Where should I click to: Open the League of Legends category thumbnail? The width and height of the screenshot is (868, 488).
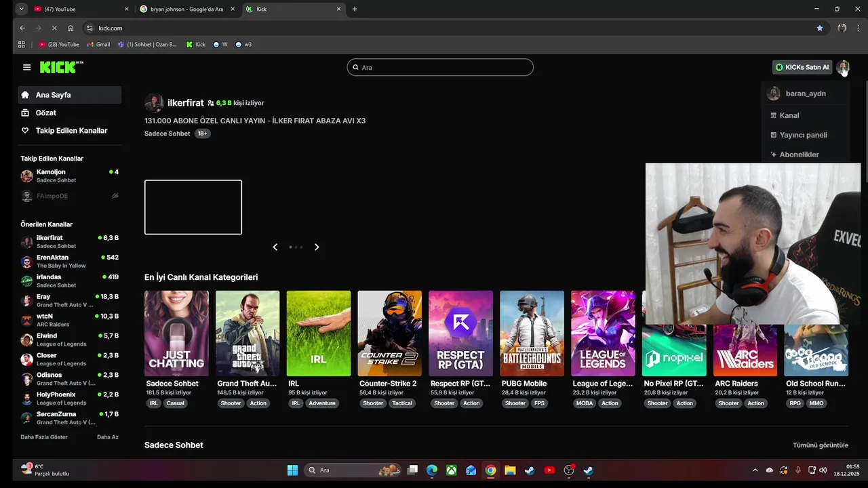(604, 333)
